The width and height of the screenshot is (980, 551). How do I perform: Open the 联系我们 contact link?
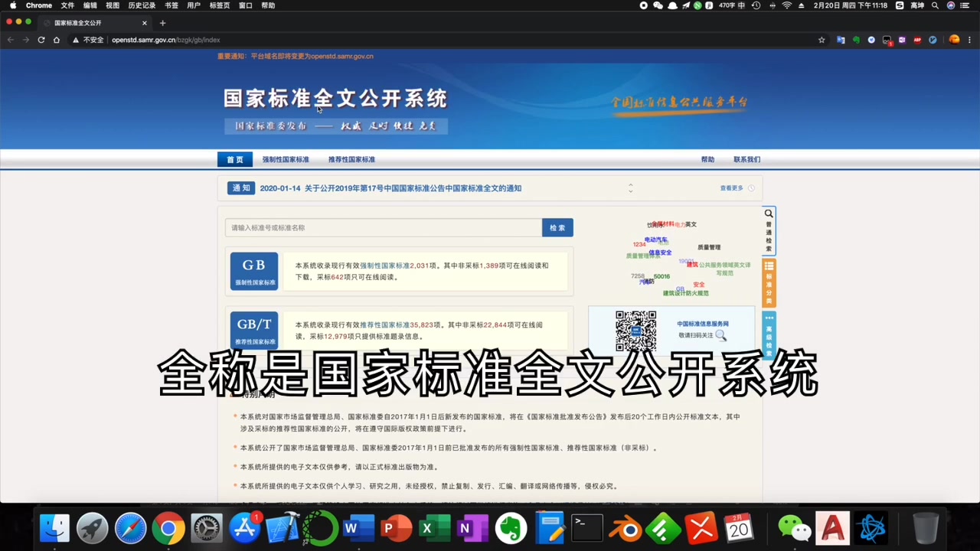746,159
